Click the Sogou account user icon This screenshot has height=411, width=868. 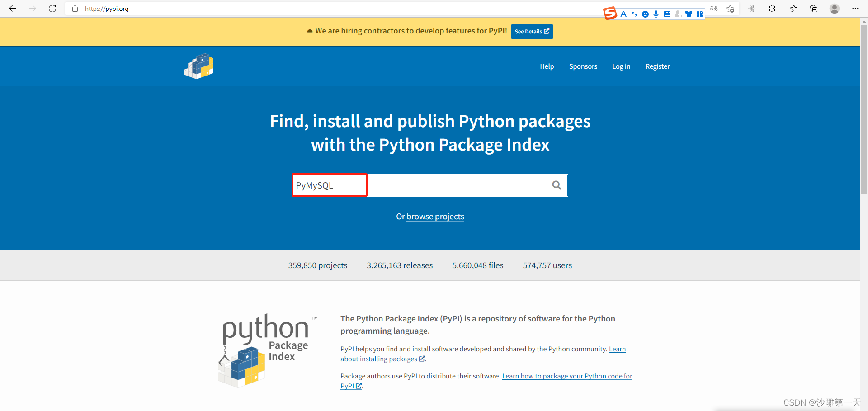[678, 14]
